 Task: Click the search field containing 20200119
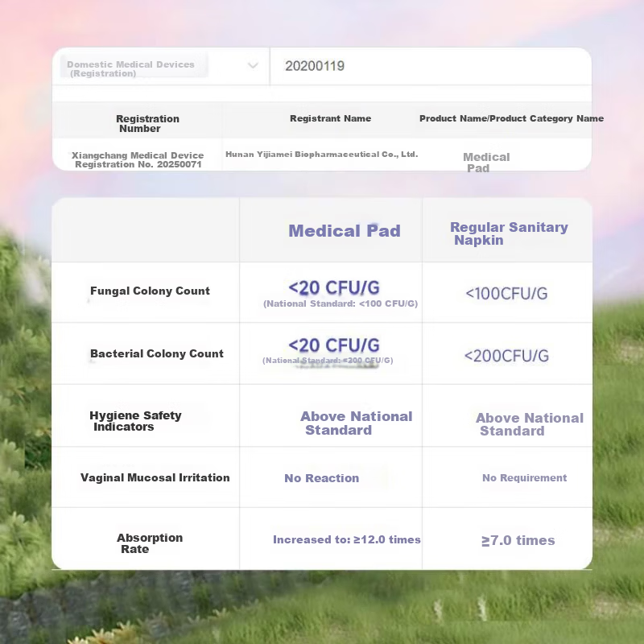431,66
